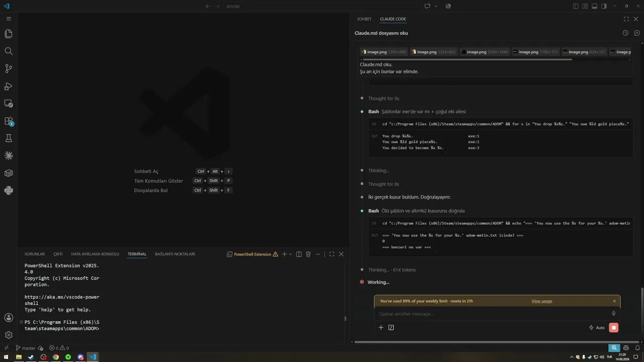Switch to HATA AYIKLAMA KONSOLU tab
644x362 pixels.
pos(95,254)
